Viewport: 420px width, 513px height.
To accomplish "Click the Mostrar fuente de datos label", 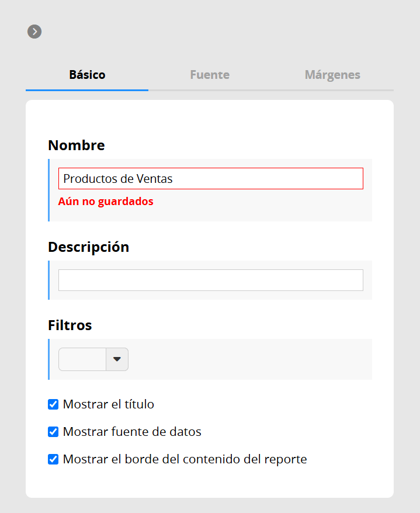I will pyautogui.click(x=132, y=432).
